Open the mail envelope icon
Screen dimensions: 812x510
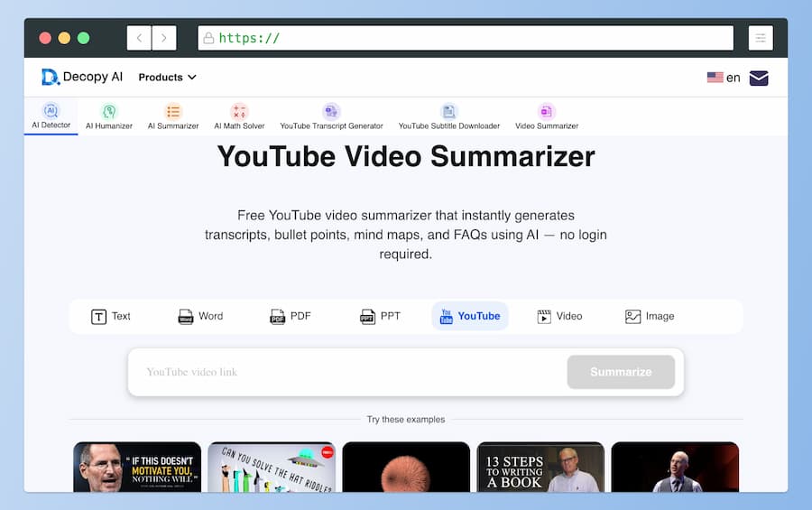coord(759,78)
